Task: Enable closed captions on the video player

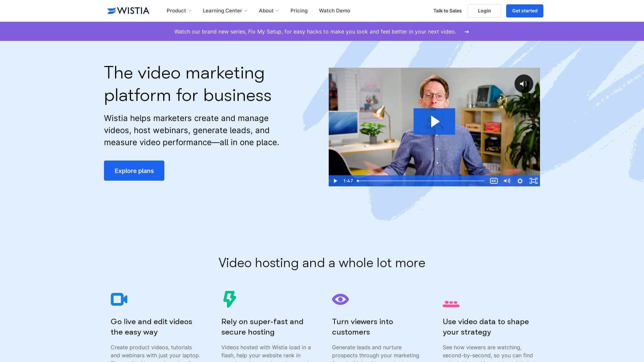Action: [493, 181]
